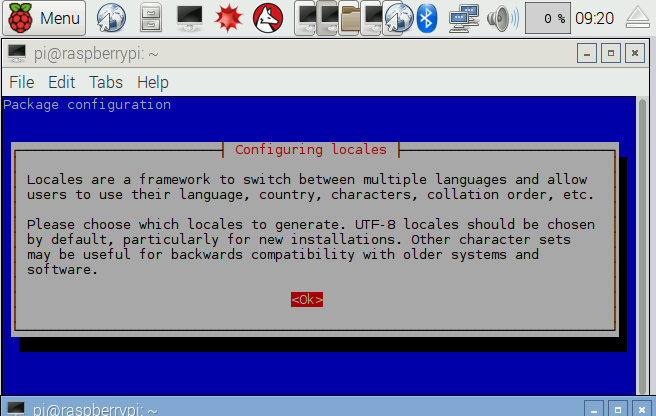
Task: Minimize the front pi@raspberrypi terminal window
Action: click(587, 53)
